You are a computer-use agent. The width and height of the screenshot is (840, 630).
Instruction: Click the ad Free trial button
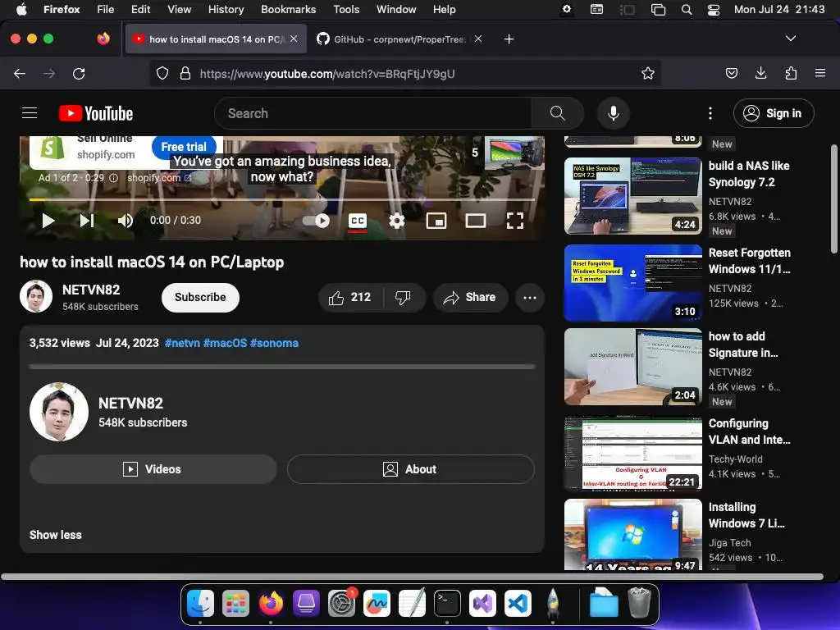pyautogui.click(x=184, y=147)
